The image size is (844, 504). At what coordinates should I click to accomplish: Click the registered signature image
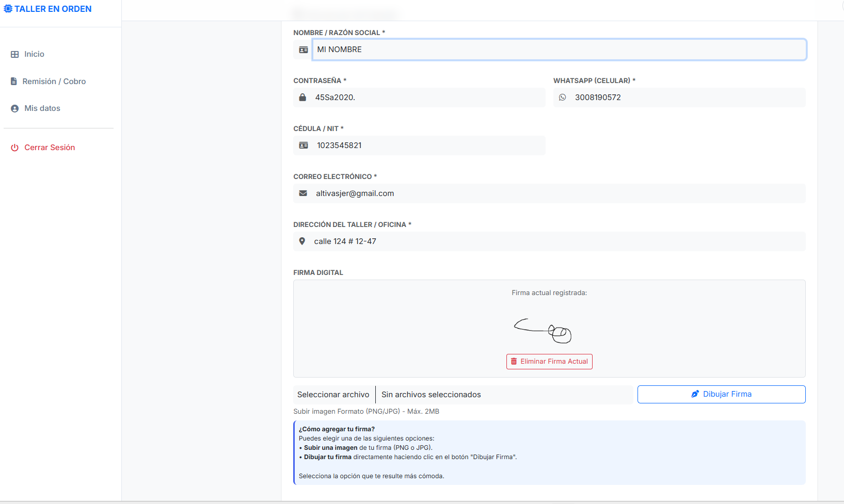pos(543,330)
